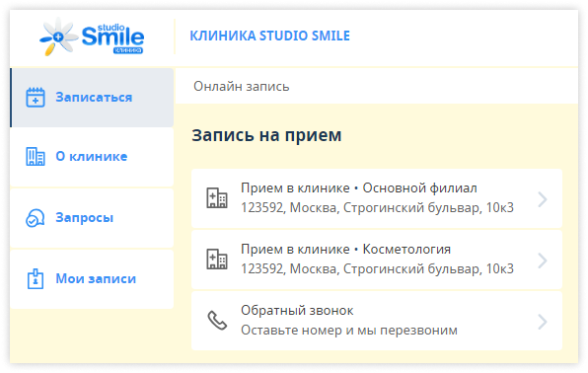Click the calendar icon next to Записаться

(x=36, y=98)
